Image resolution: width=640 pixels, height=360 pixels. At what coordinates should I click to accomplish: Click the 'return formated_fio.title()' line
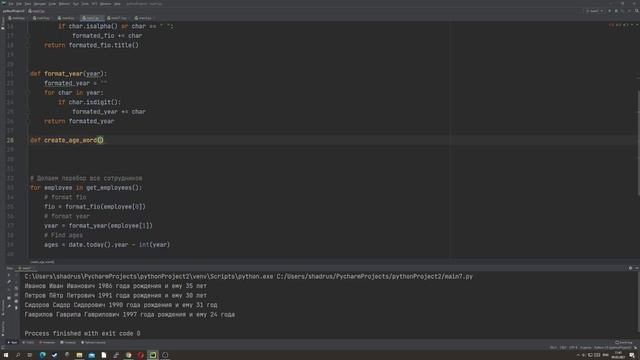point(92,45)
